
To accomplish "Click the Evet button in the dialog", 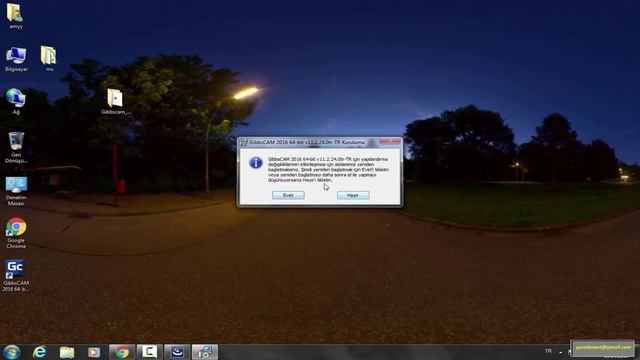I will tap(288, 195).
